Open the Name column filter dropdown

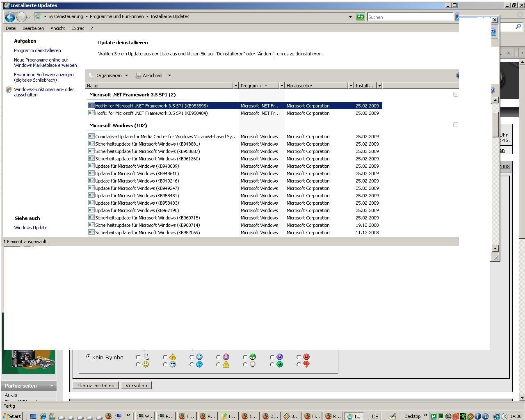tap(236, 86)
